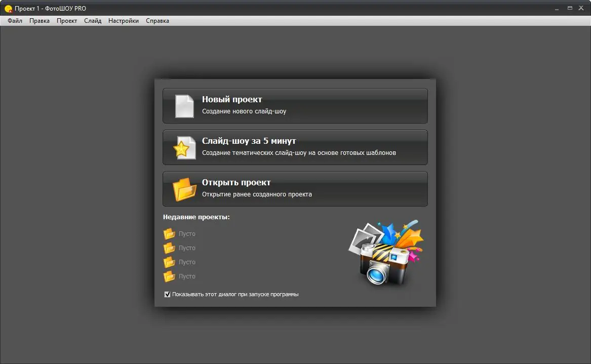Click the blank page icon of Новый проект

click(x=184, y=106)
